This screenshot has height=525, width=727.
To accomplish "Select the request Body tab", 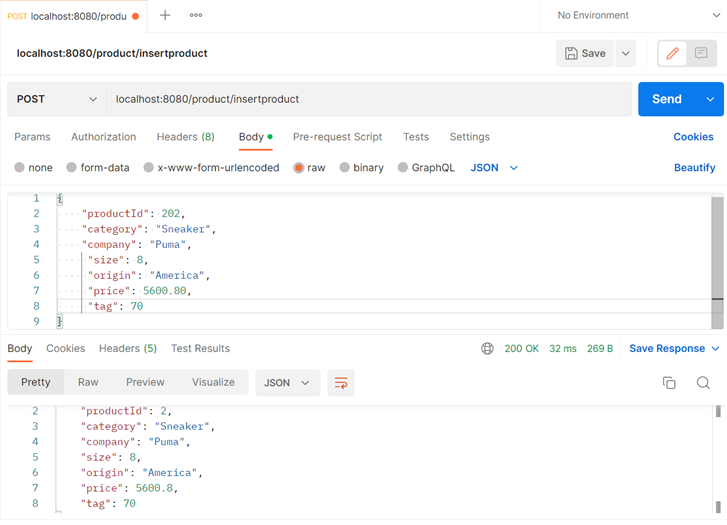I will pos(255,137).
